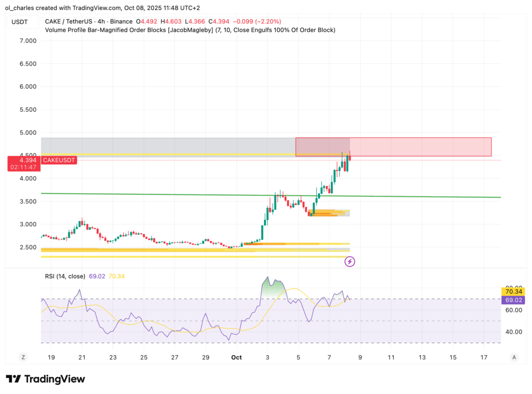Click the "Z" control at the timeline's left end
Viewport: 532px width, 394px height.
(x=23, y=357)
